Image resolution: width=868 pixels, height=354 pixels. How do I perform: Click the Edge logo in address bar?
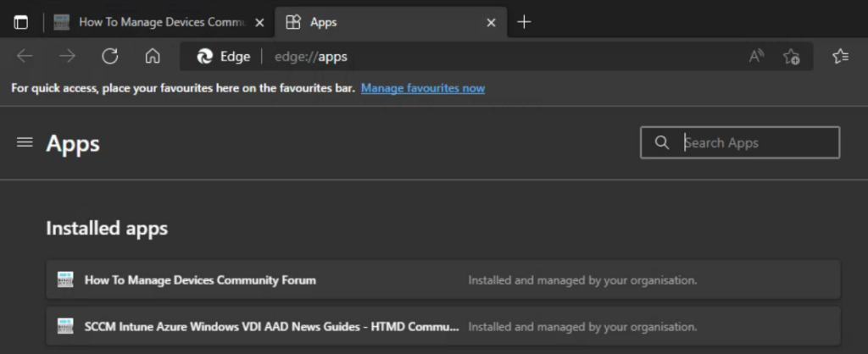pyautogui.click(x=205, y=57)
